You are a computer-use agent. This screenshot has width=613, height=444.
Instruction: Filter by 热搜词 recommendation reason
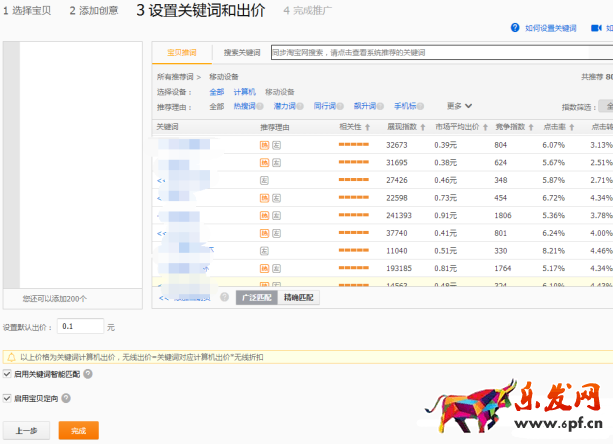click(x=244, y=105)
